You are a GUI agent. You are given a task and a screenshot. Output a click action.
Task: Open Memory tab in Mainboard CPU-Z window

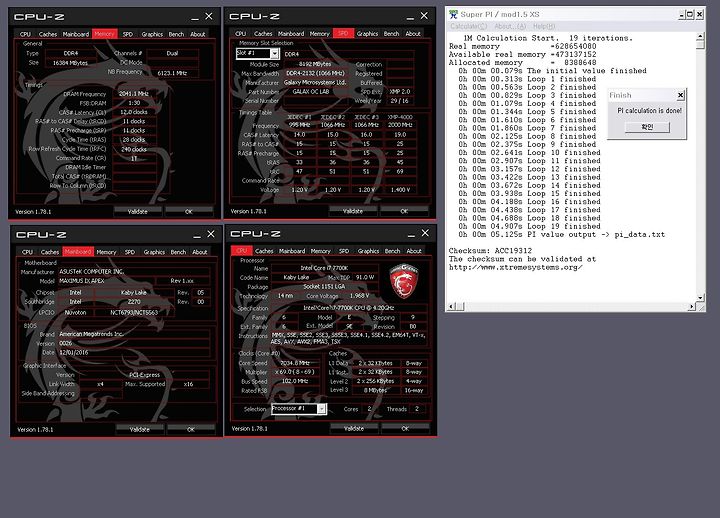pyautogui.click(x=107, y=252)
